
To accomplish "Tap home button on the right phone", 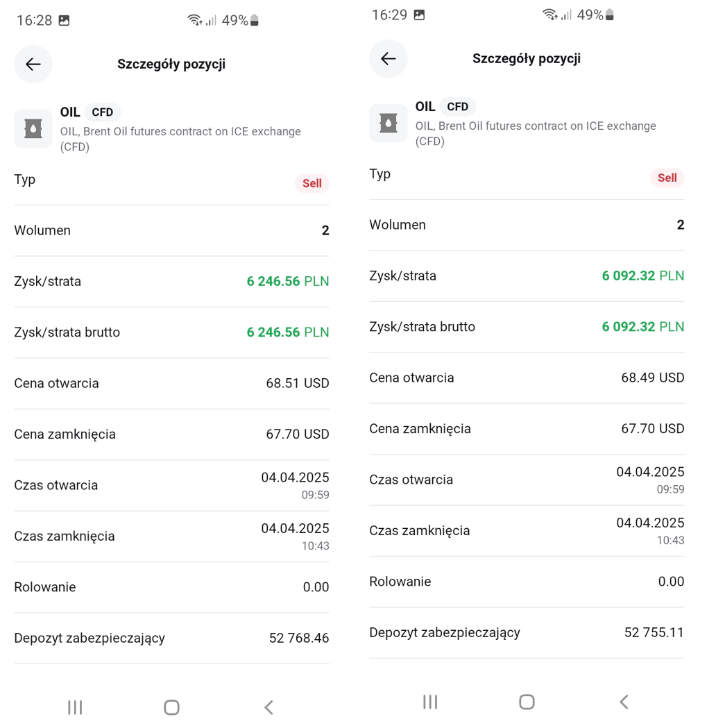I will (527, 702).
